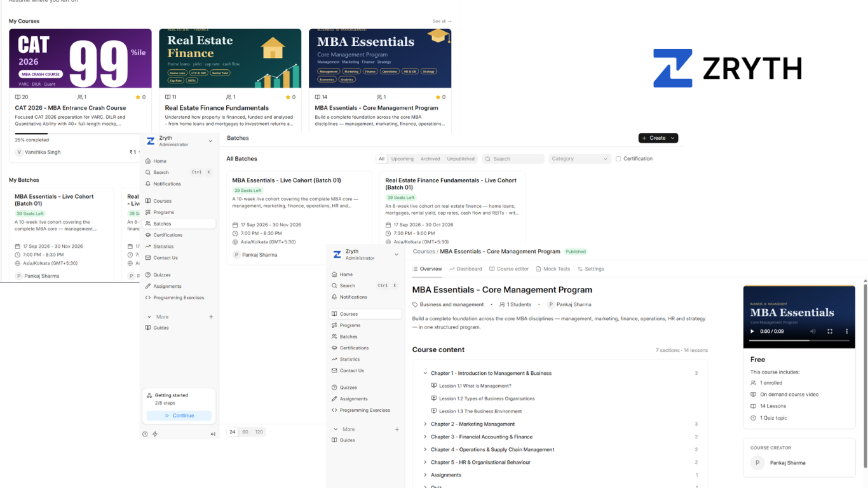
Task: Switch to the Course editor tab
Action: pyautogui.click(x=509, y=269)
